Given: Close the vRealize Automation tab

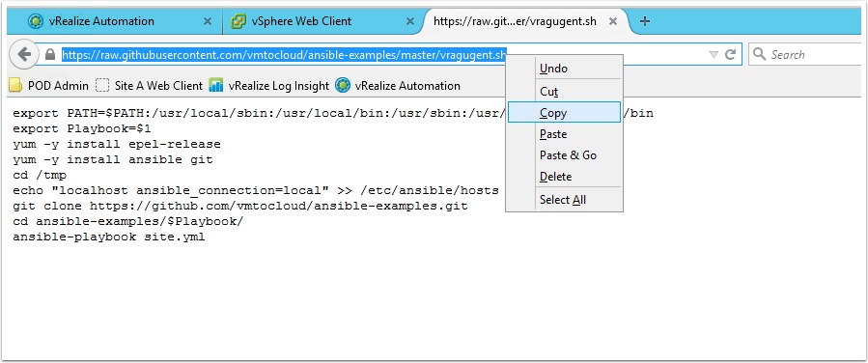Looking at the screenshot, I should point(208,21).
